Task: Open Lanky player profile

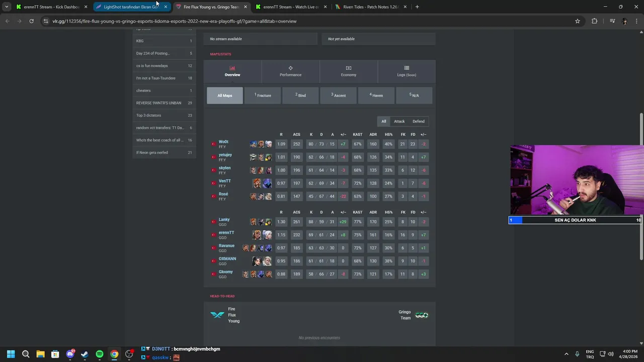Action: click(x=224, y=220)
